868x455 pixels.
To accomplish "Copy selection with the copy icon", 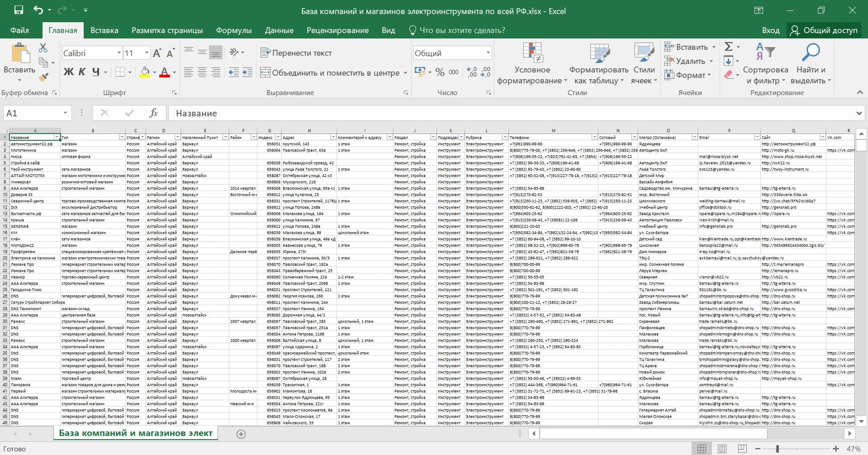I will coord(44,62).
